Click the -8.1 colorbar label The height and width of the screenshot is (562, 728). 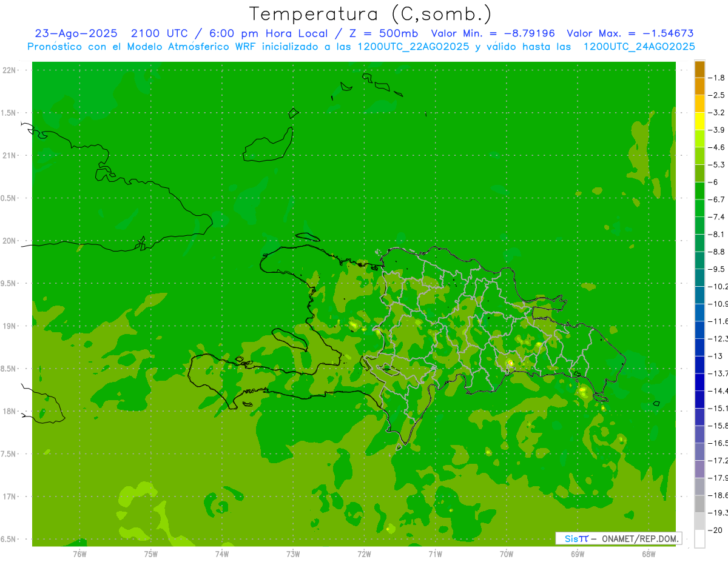click(716, 234)
